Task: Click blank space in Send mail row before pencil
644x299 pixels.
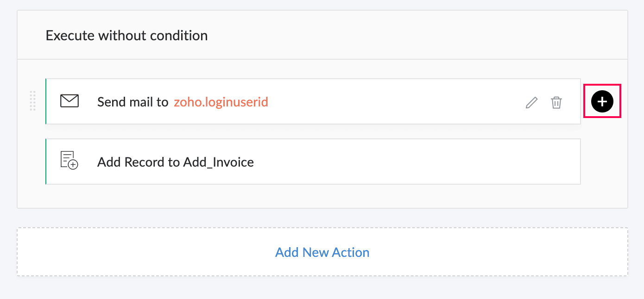Action: pos(394,102)
